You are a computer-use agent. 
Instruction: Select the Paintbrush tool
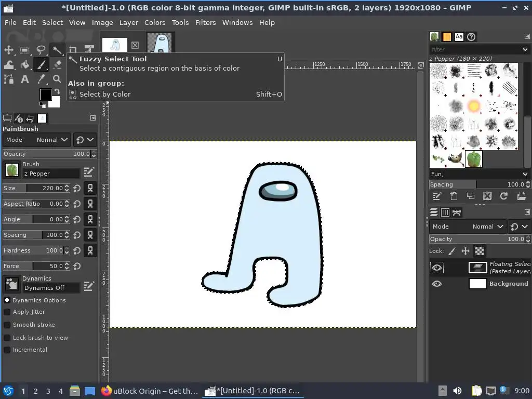(x=41, y=64)
